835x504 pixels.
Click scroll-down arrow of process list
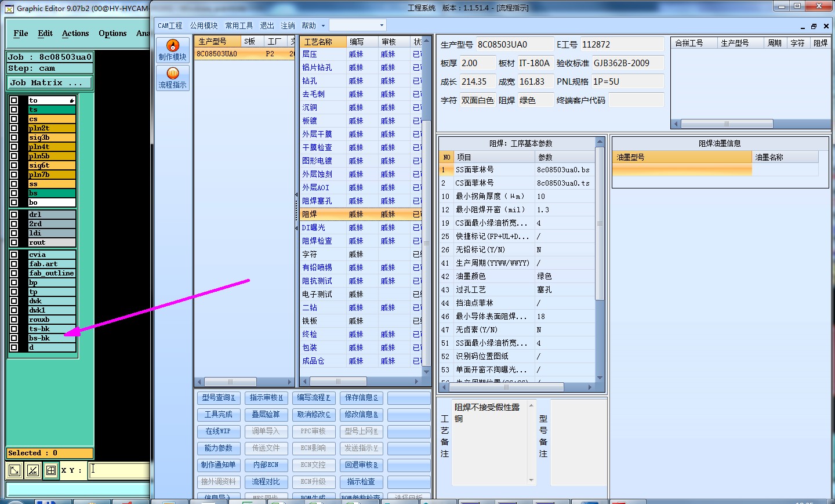pos(426,372)
